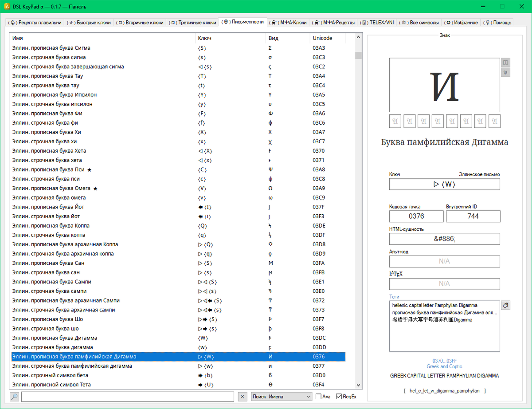Select row Эллин. строчная буква хи
Viewport: 532px width, 409px height.
[x=178, y=142]
